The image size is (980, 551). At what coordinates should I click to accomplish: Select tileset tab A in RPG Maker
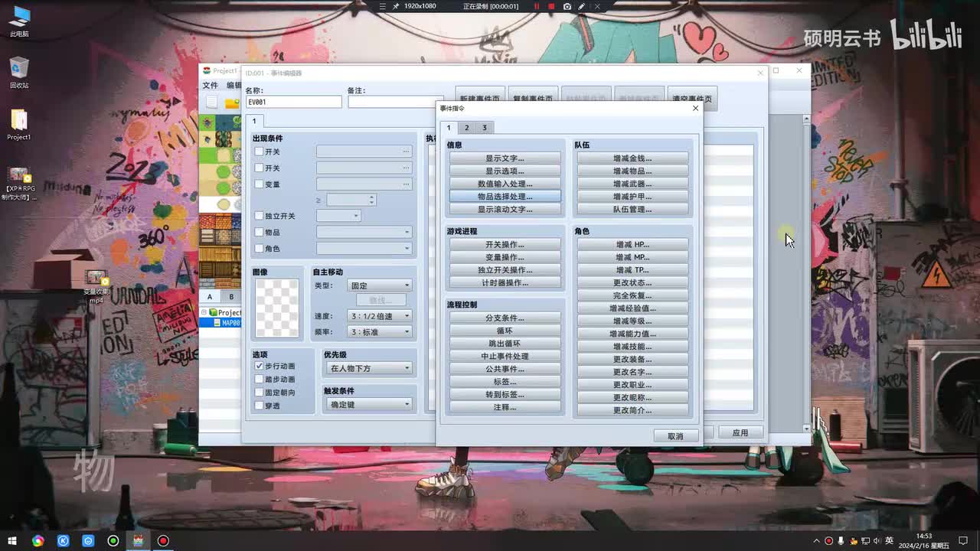[x=210, y=297]
